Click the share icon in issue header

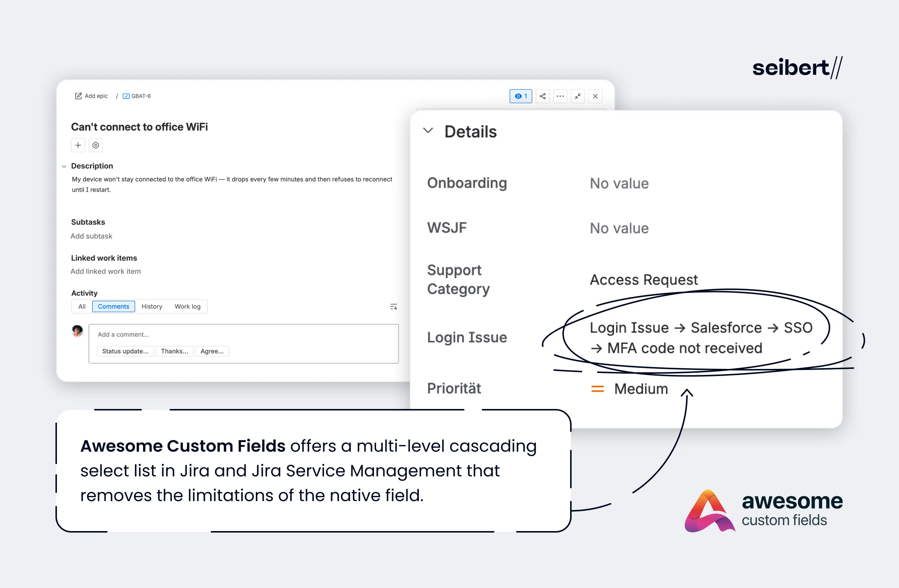542,96
